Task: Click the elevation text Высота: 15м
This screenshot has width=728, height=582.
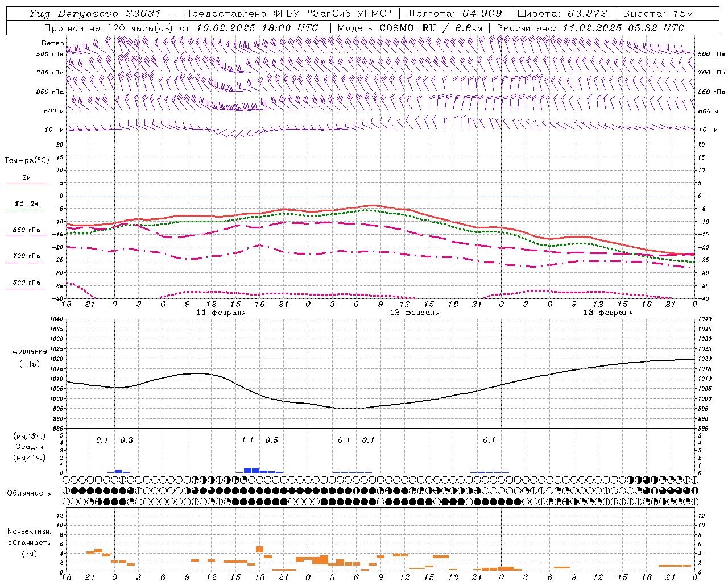Action: click(x=658, y=14)
